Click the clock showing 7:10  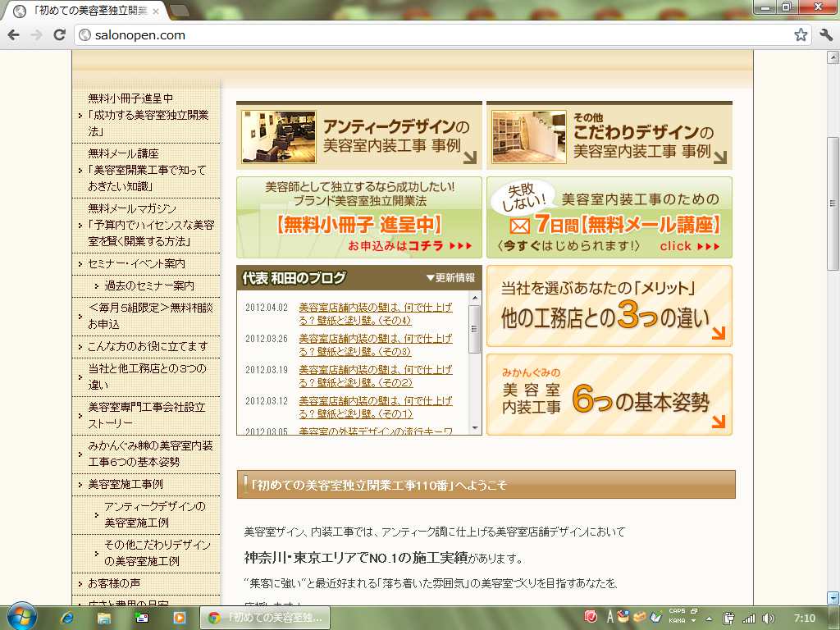coord(804,619)
